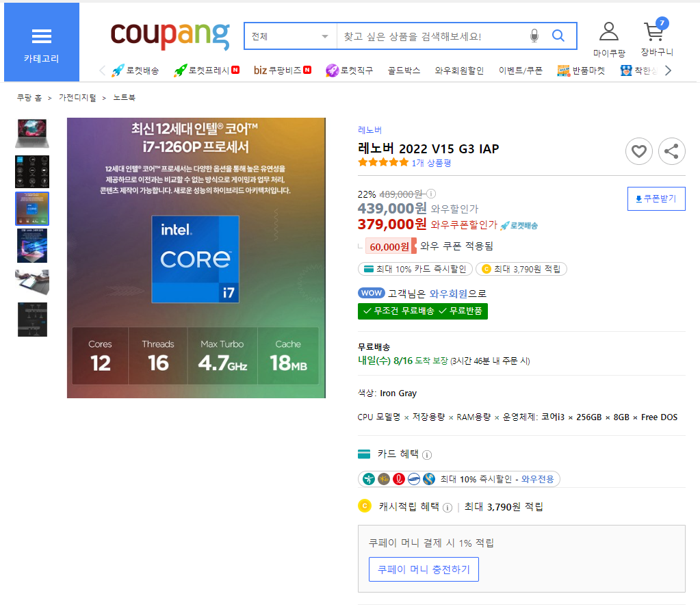Select the second features icon thumbnail

[32, 172]
